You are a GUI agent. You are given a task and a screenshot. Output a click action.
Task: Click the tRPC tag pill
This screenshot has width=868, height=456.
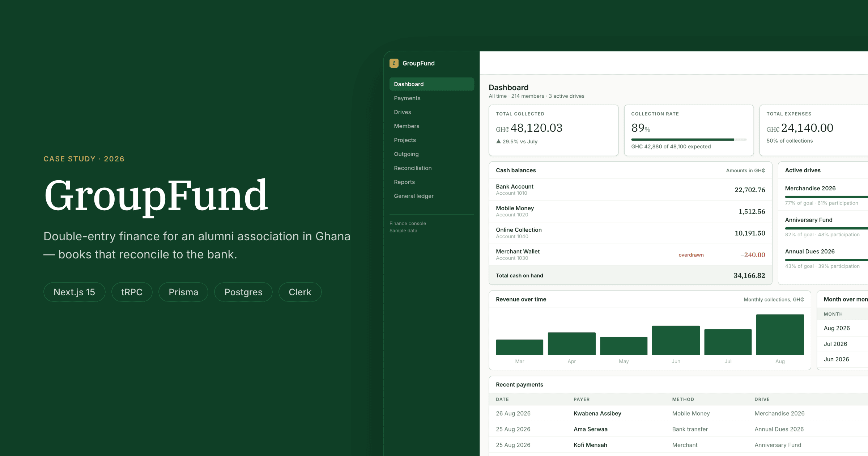[132, 292]
